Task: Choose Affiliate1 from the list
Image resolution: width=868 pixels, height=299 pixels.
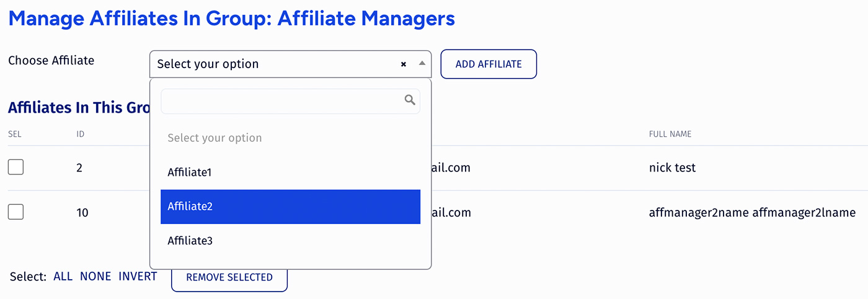Action: point(290,173)
